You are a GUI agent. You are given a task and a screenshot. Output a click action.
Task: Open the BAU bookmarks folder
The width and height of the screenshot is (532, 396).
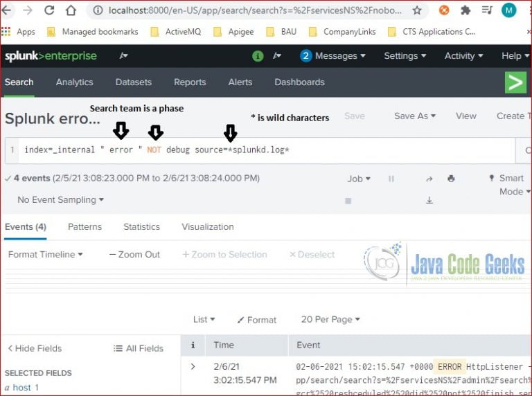pos(281,32)
